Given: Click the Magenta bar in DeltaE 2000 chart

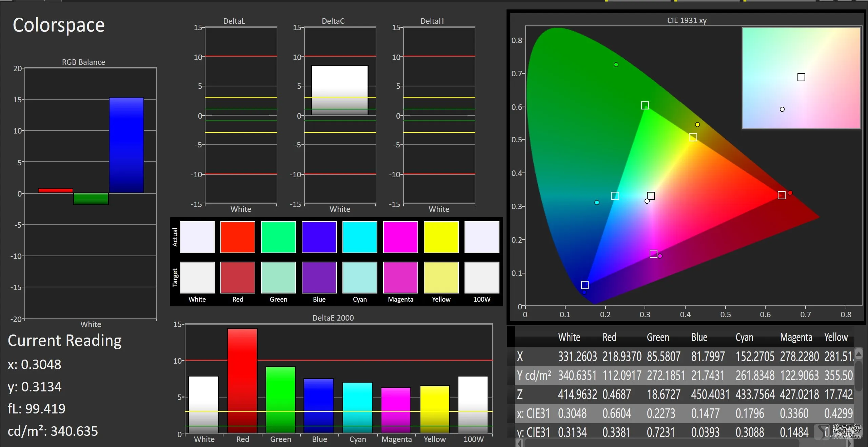Looking at the screenshot, I should pyautogui.click(x=396, y=410).
